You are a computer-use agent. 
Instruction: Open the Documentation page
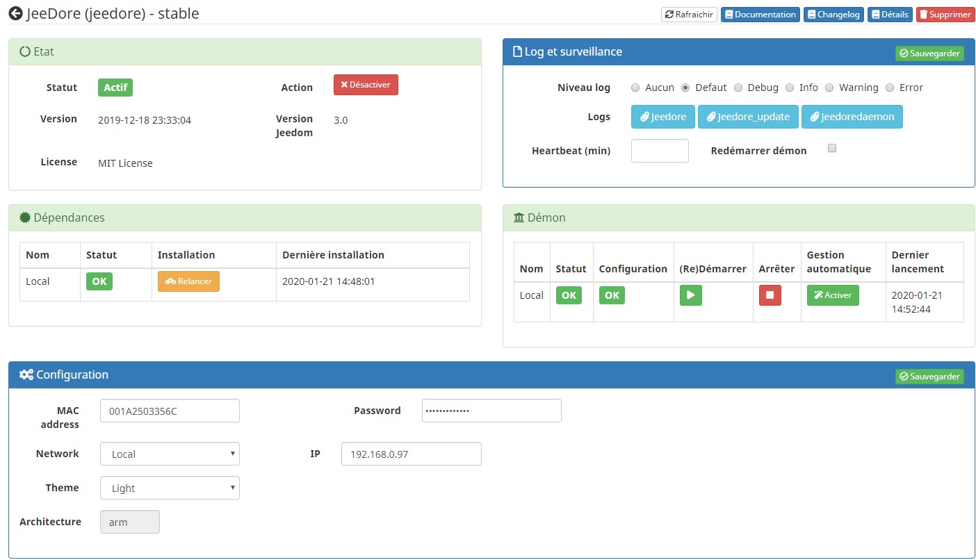click(759, 15)
